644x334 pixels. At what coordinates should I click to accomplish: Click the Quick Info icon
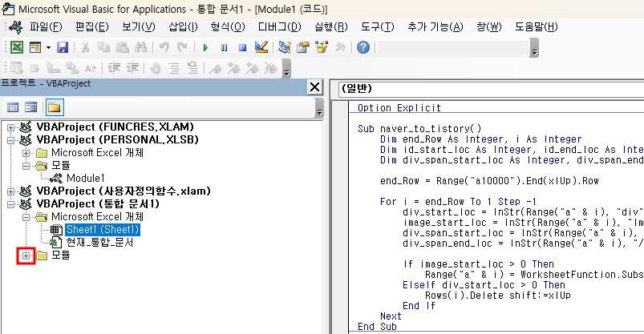click(54, 68)
